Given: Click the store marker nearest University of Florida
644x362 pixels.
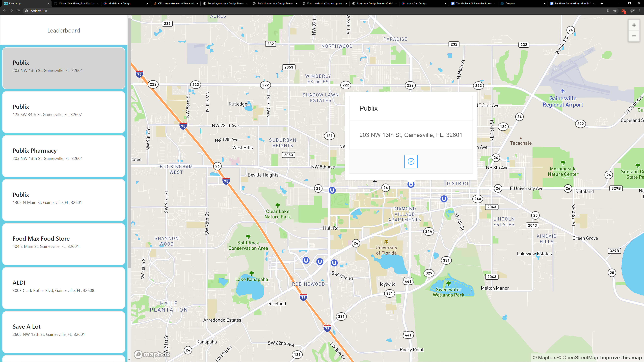Looking at the screenshot, I should (334, 263).
